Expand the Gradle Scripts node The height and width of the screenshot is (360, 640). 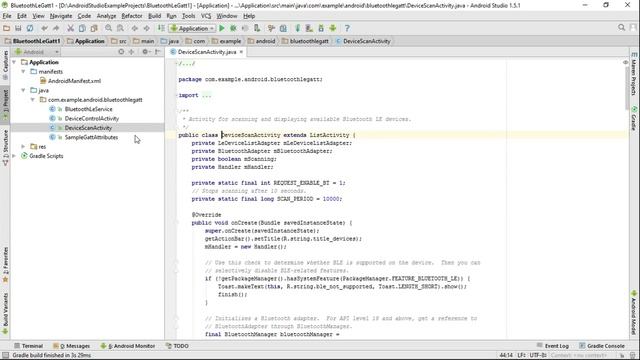(14, 156)
